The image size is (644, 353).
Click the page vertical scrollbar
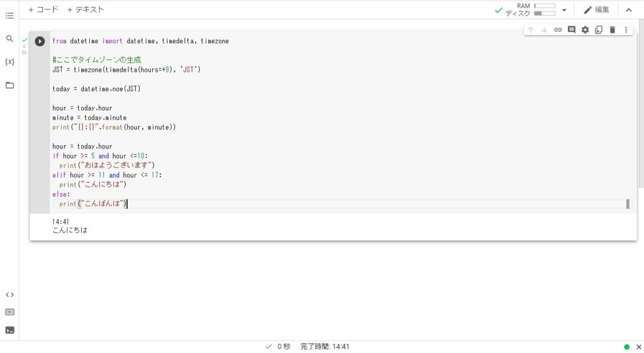pos(641,103)
